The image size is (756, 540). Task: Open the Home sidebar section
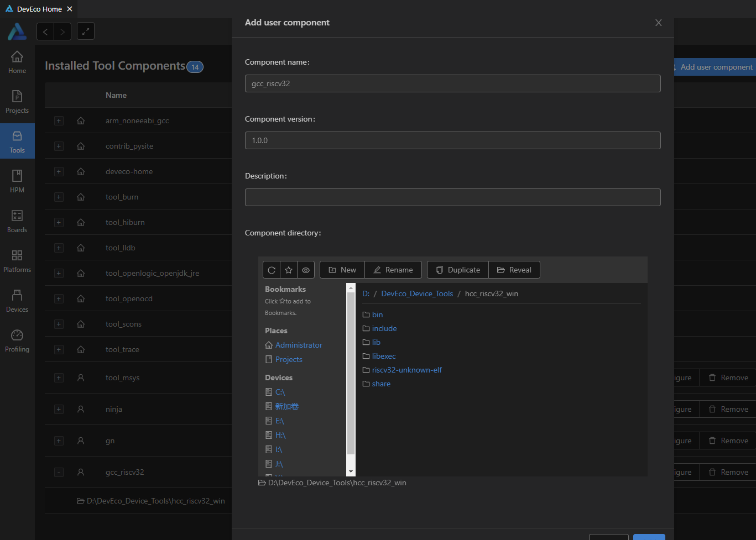[x=17, y=62]
